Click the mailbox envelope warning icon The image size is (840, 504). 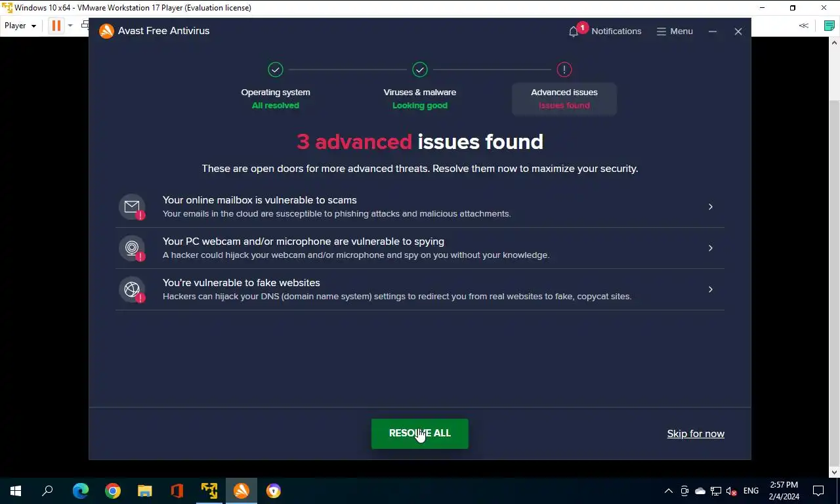tap(132, 207)
